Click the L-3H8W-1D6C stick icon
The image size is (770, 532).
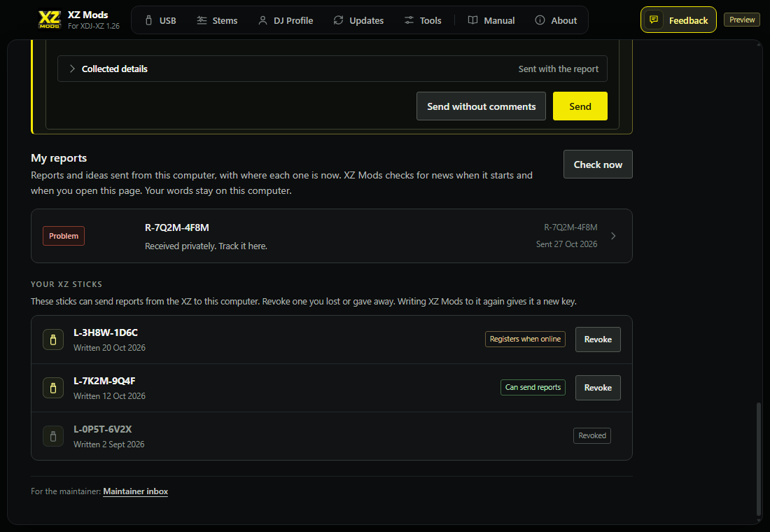[x=53, y=339]
